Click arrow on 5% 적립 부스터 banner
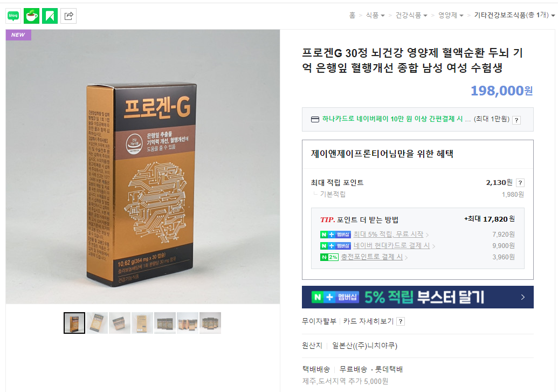The height and width of the screenshot is (392, 558). 522,297
